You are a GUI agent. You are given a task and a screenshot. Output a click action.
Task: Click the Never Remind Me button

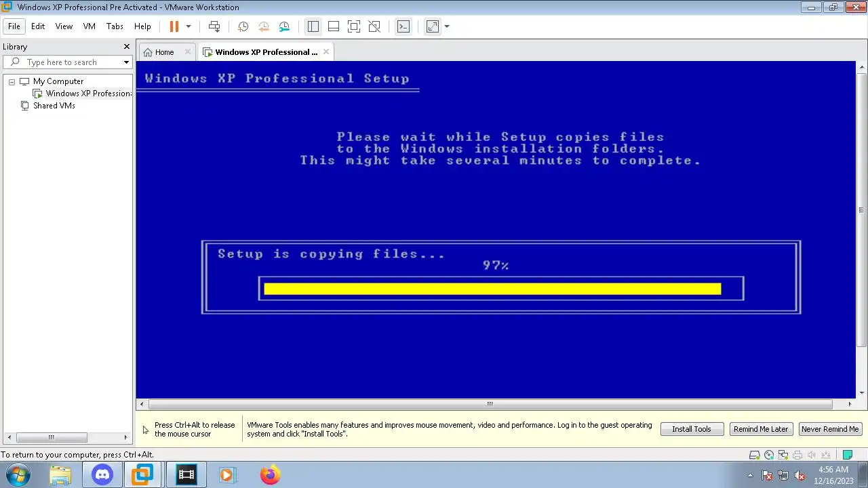point(830,429)
